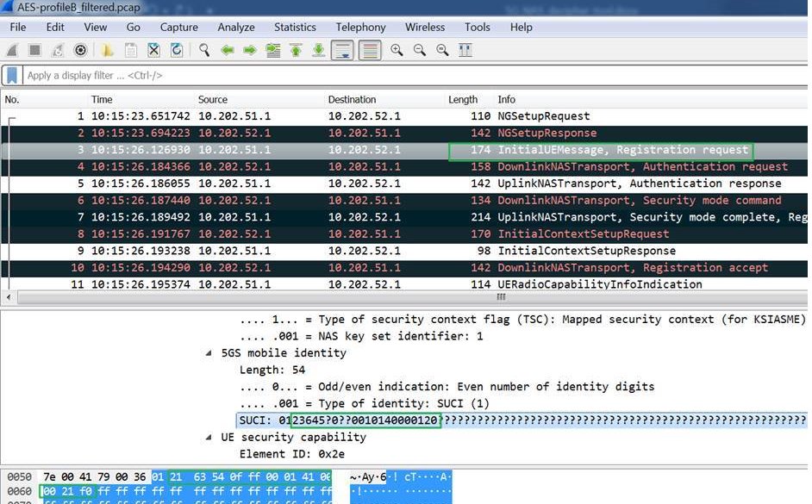Open capture options gear icon
This screenshot has height=504, width=812.
coord(80,50)
